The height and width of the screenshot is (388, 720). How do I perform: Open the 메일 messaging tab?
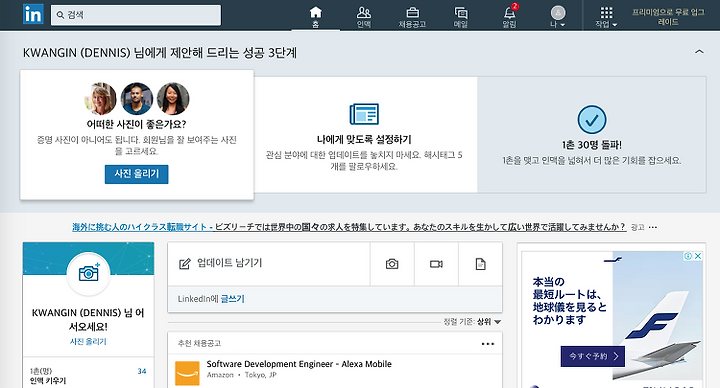point(461,16)
